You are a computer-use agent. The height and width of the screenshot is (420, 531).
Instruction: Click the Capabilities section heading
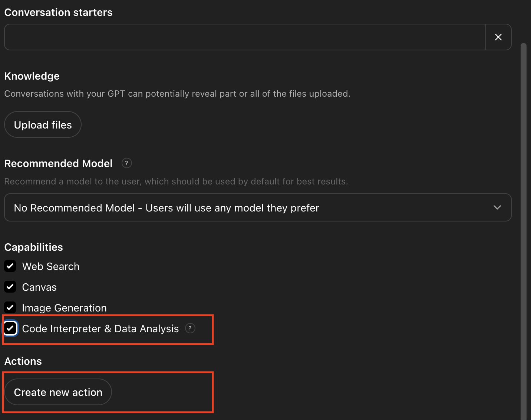(x=33, y=247)
